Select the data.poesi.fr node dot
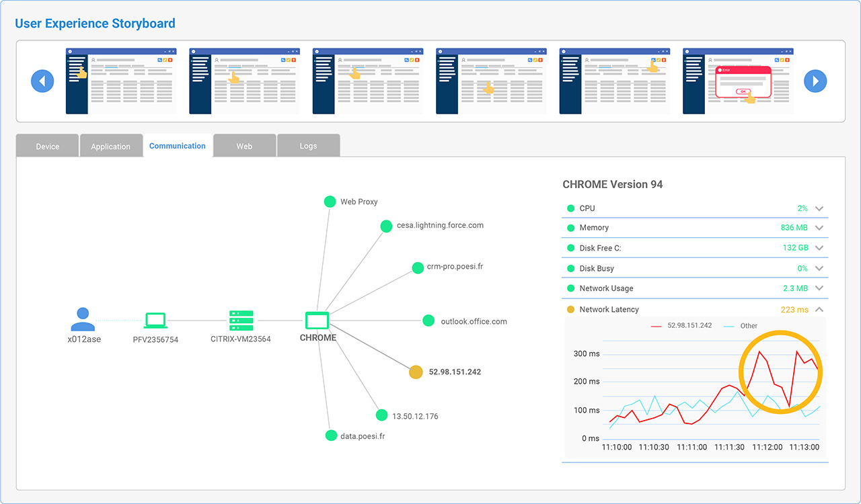861x504 pixels. click(x=331, y=435)
